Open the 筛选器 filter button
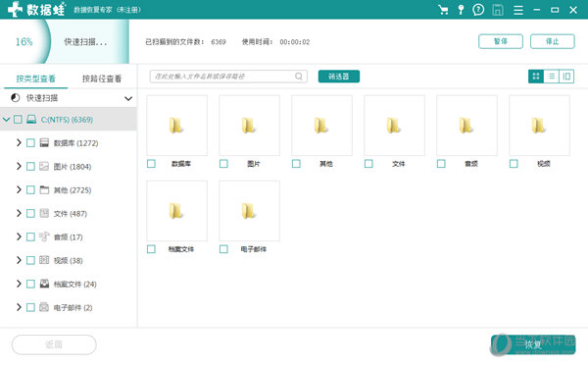The height and width of the screenshot is (368, 588). 339,77
